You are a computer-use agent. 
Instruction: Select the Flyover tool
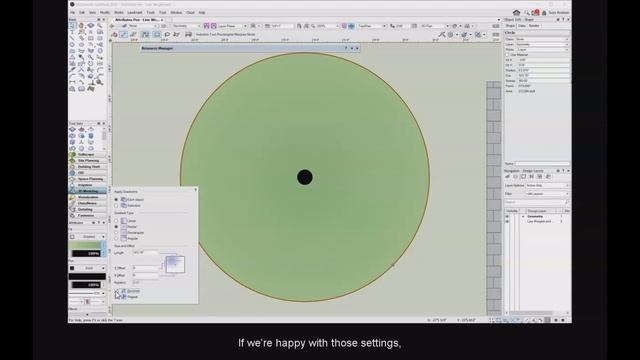tap(91, 25)
